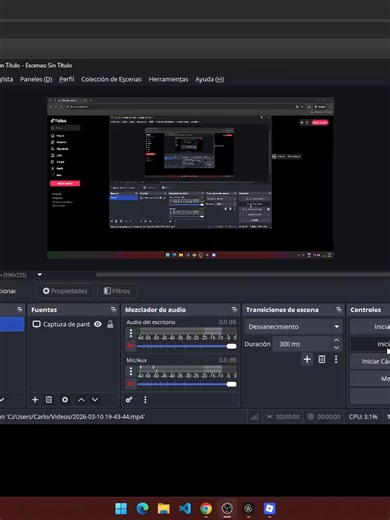
Task: Open the Herramientas menu
Action: (x=168, y=79)
